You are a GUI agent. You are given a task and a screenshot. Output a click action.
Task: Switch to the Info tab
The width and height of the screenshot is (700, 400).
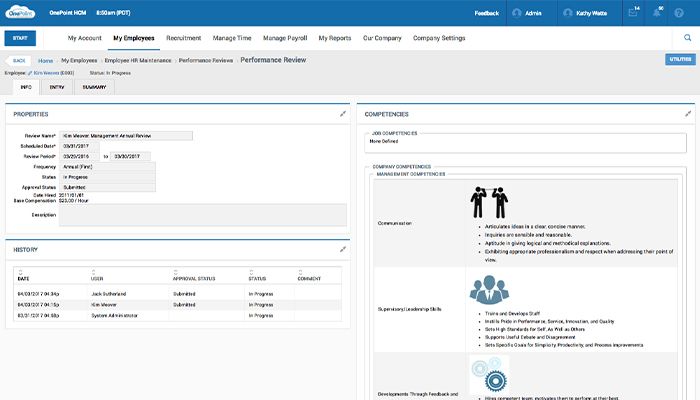(x=26, y=87)
